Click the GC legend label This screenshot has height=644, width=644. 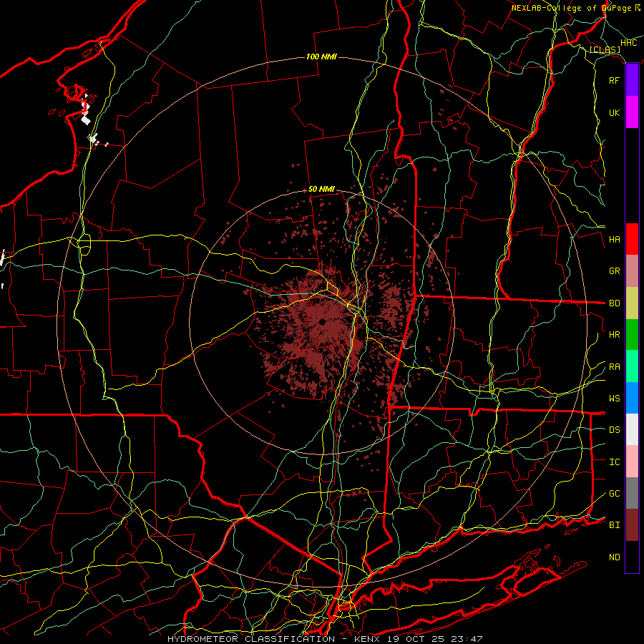pos(614,494)
